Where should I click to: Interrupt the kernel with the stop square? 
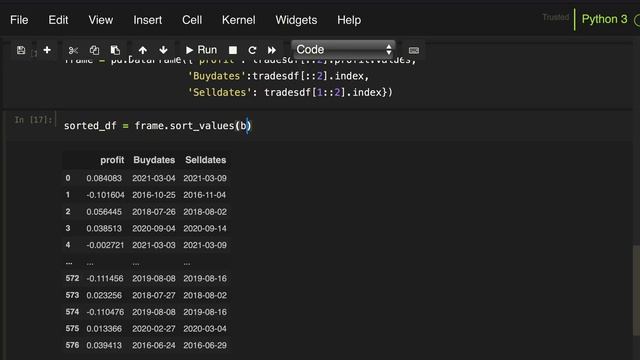click(x=233, y=50)
